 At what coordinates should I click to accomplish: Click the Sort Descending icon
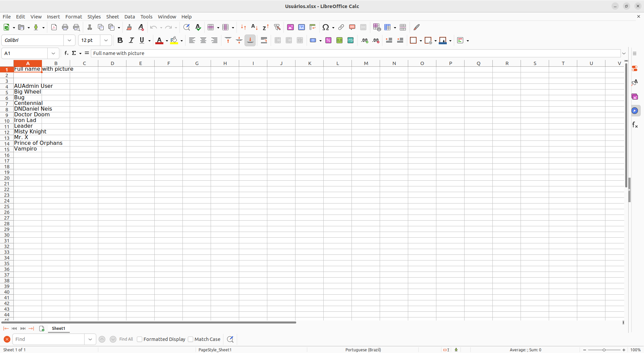(266, 27)
